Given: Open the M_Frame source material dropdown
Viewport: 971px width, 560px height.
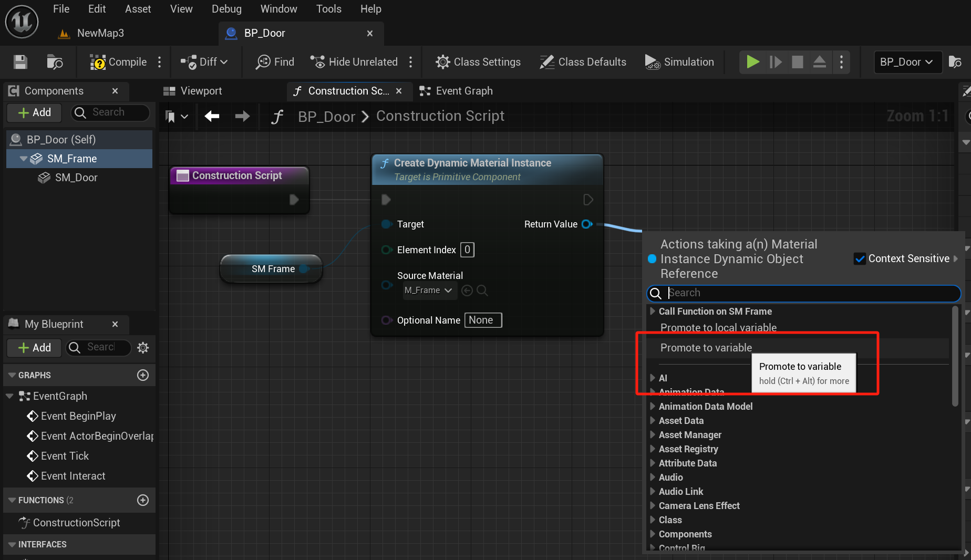Looking at the screenshot, I should coord(430,291).
